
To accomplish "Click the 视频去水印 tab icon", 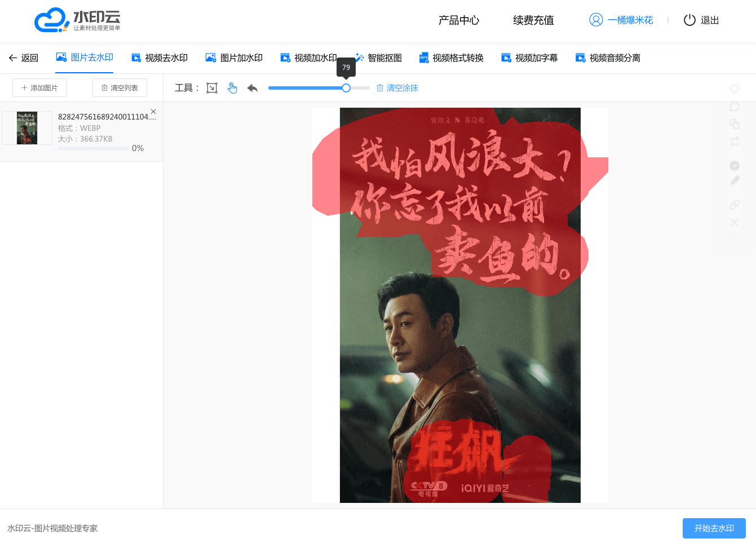I will 136,58.
